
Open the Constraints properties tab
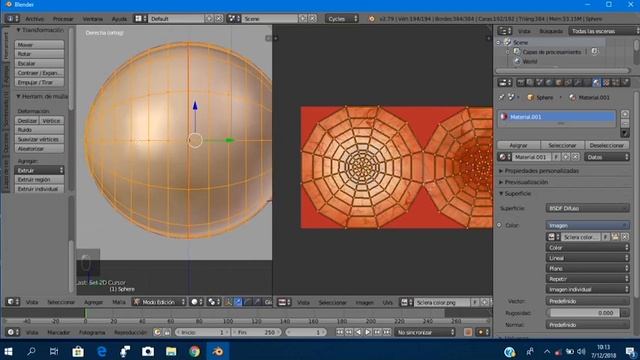pyautogui.click(x=568, y=83)
